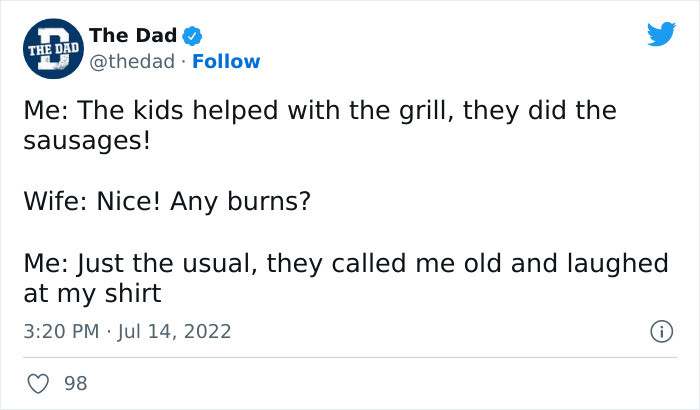Click the word 'sausages!'

[x=86, y=140]
